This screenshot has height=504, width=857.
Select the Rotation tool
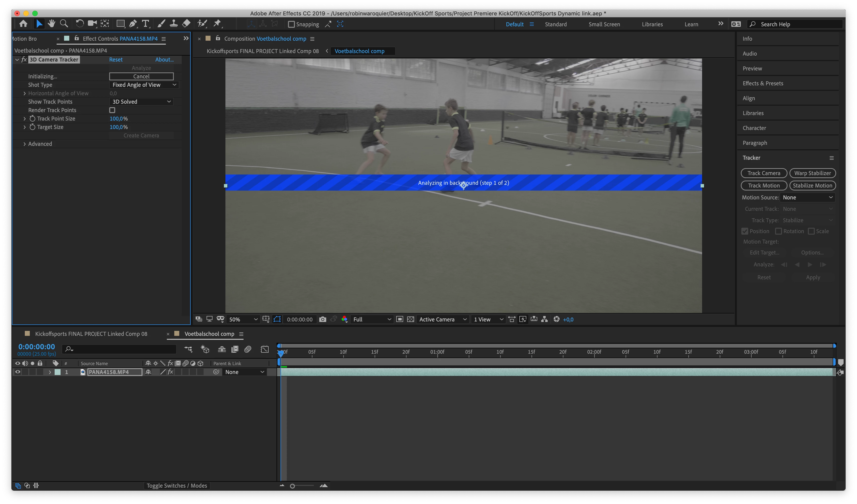coord(80,24)
